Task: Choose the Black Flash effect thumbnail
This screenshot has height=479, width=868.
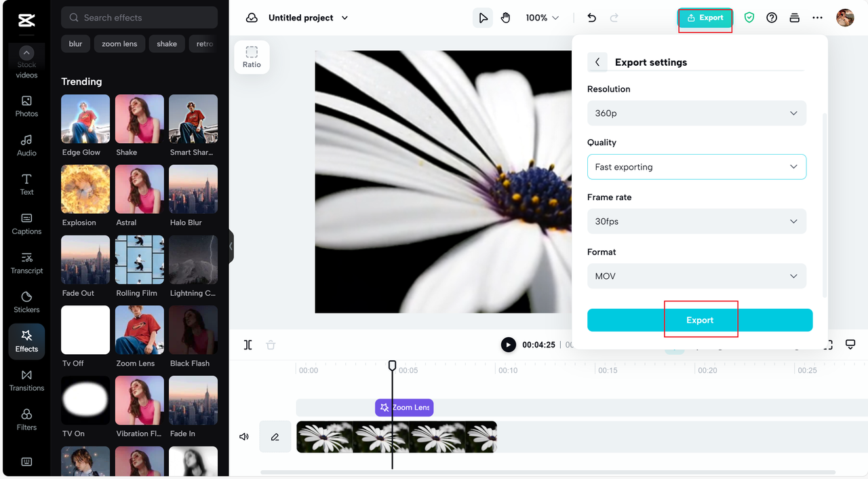Action: (193, 330)
